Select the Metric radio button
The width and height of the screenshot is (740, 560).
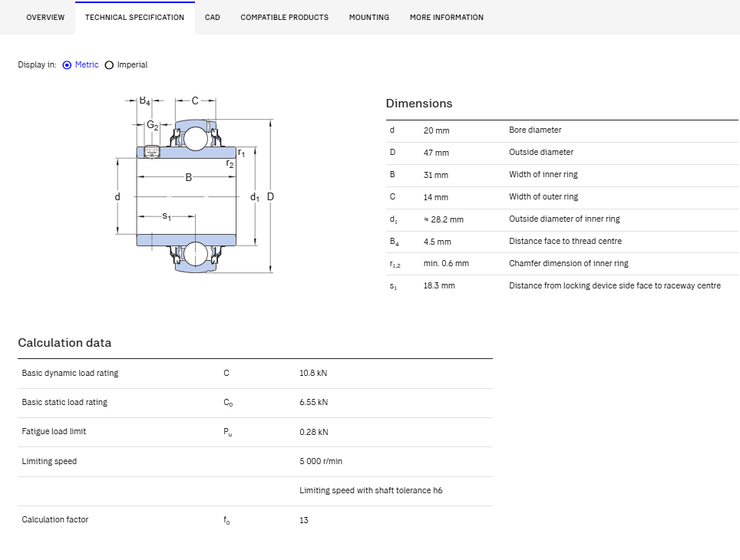[x=67, y=65]
